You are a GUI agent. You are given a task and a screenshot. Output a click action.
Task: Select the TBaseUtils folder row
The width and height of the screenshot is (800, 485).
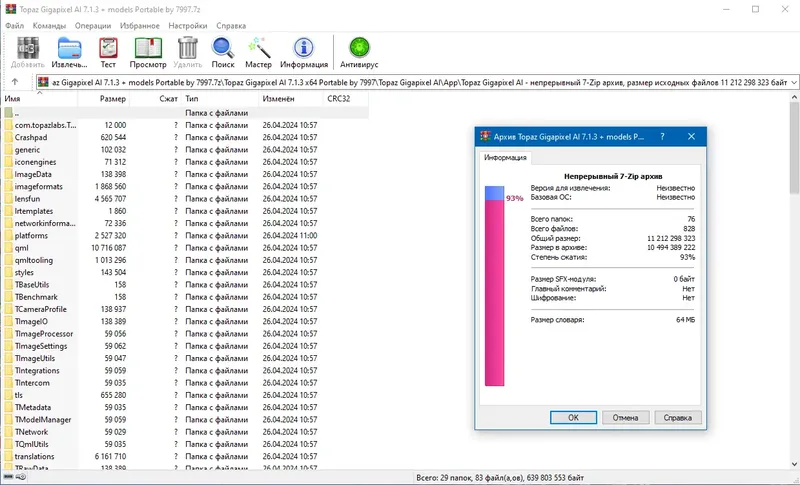pos(184,285)
